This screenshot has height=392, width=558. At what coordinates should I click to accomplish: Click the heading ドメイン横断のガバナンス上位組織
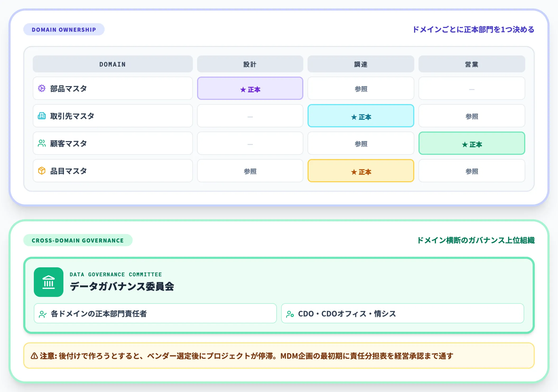(476, 240)
